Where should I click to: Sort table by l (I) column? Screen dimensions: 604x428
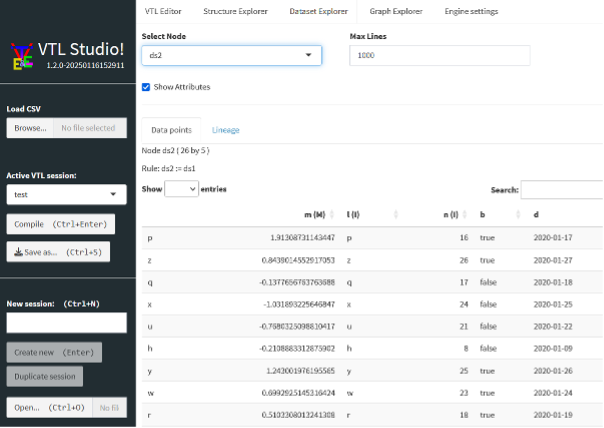pyautogui.click(x=397, y=214)
